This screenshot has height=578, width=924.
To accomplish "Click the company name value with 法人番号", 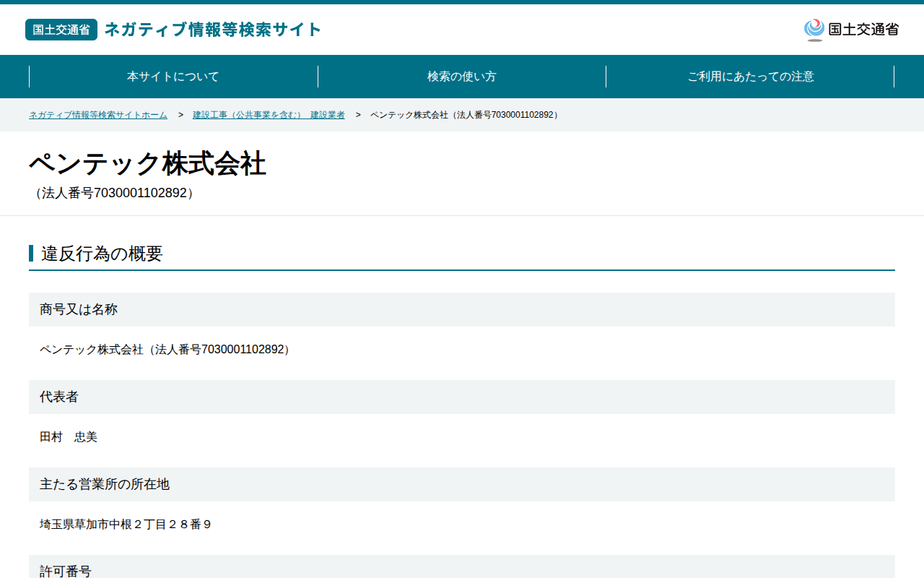I will tap(166, 350).
